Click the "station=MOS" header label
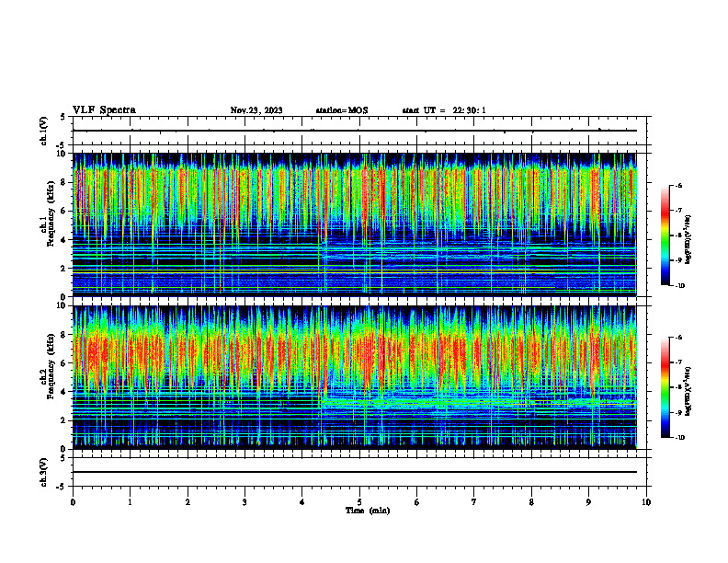Screen dimensions: 728x563 point(342,110)
